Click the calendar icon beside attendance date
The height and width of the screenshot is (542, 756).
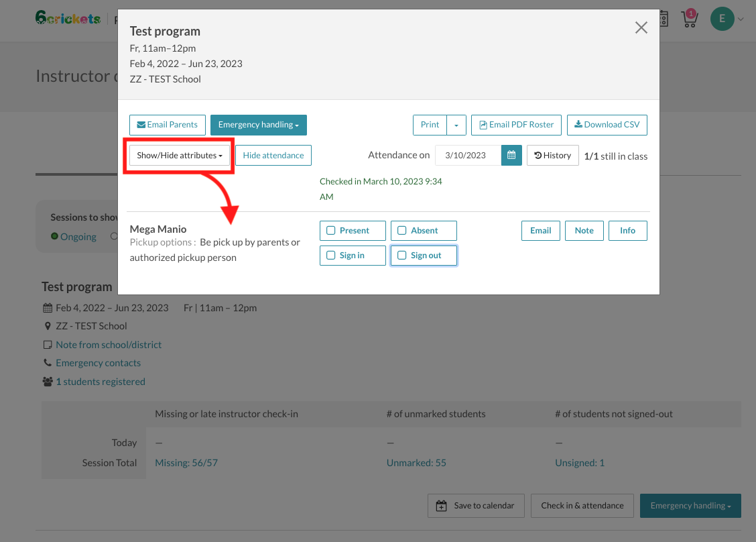coord(511,155)
